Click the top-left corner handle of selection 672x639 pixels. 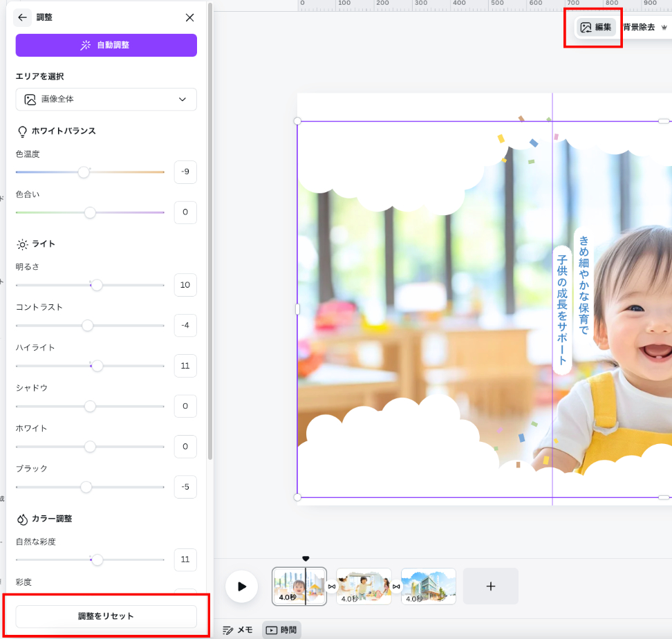point(297,121)
